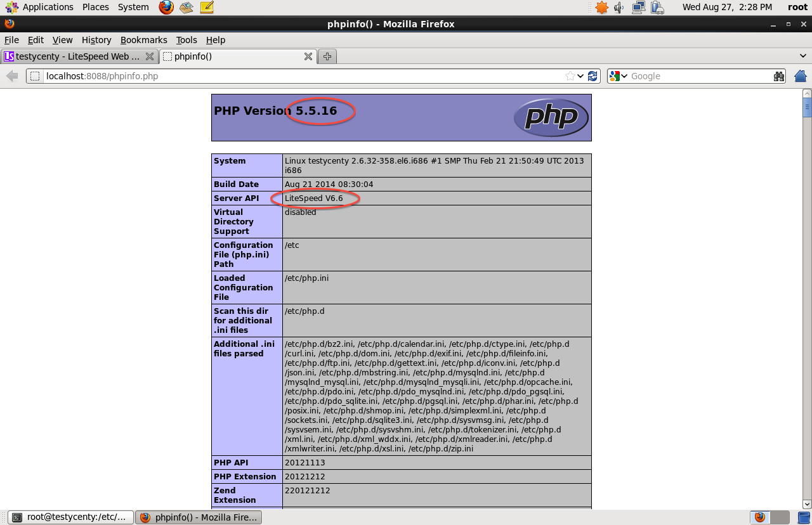
Task: Click the PHP Version 5.5.16 heading
Action: pos(275,111)
